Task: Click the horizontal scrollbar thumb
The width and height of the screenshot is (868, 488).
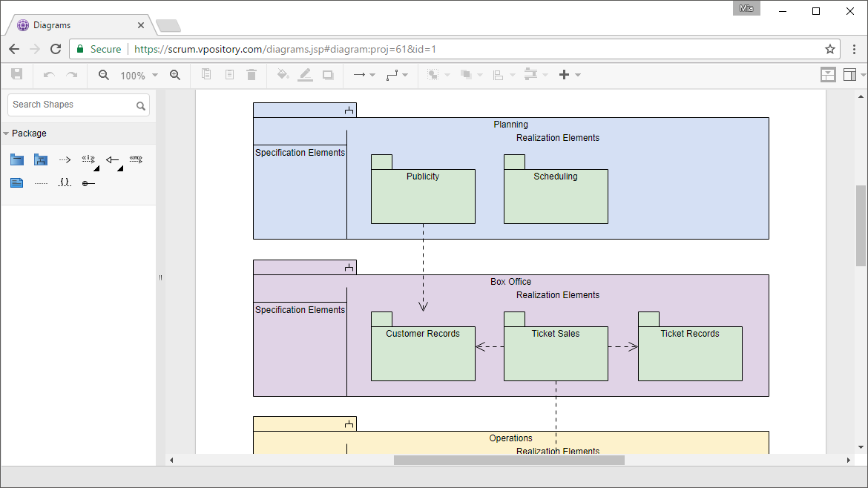Action: coord(509,461)
